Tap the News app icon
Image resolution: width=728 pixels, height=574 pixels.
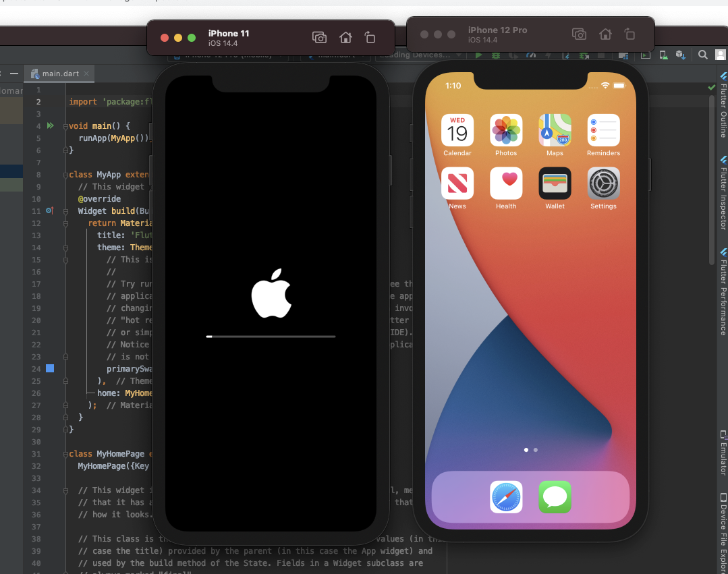pos(457,183)
